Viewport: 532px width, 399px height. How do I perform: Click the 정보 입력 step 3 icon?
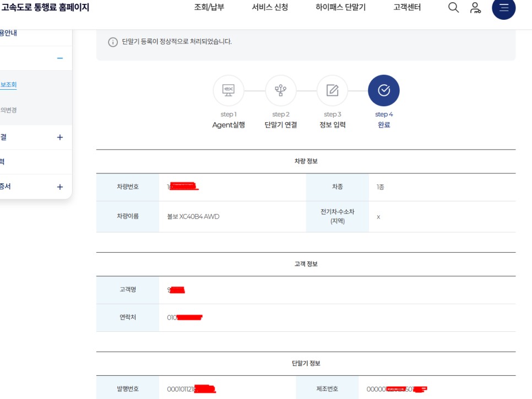point(332,90)
